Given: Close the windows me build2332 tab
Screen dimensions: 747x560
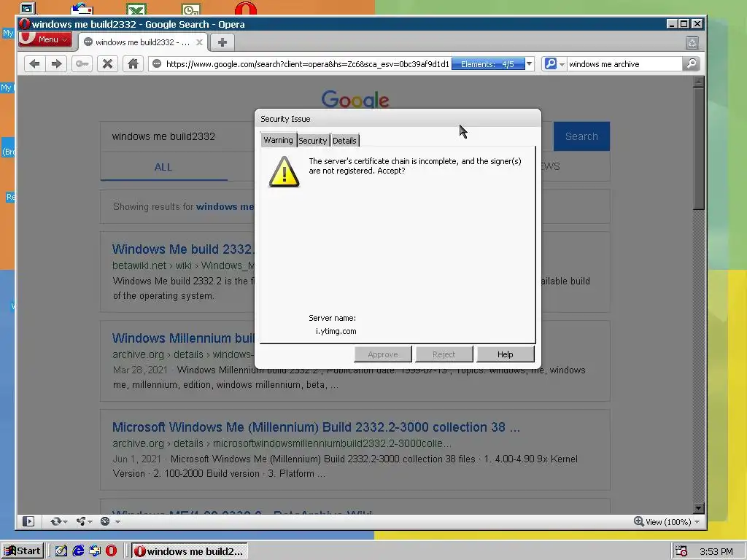Looking at the screenshot, I should 200,42.
